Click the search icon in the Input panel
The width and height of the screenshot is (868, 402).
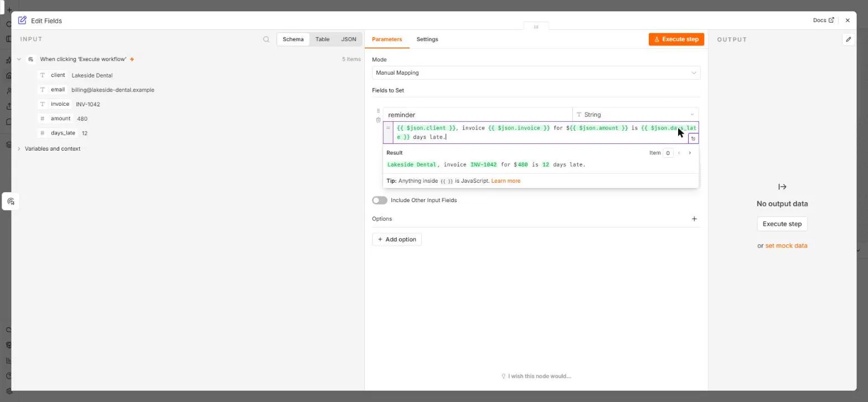[x=266, y=39]
